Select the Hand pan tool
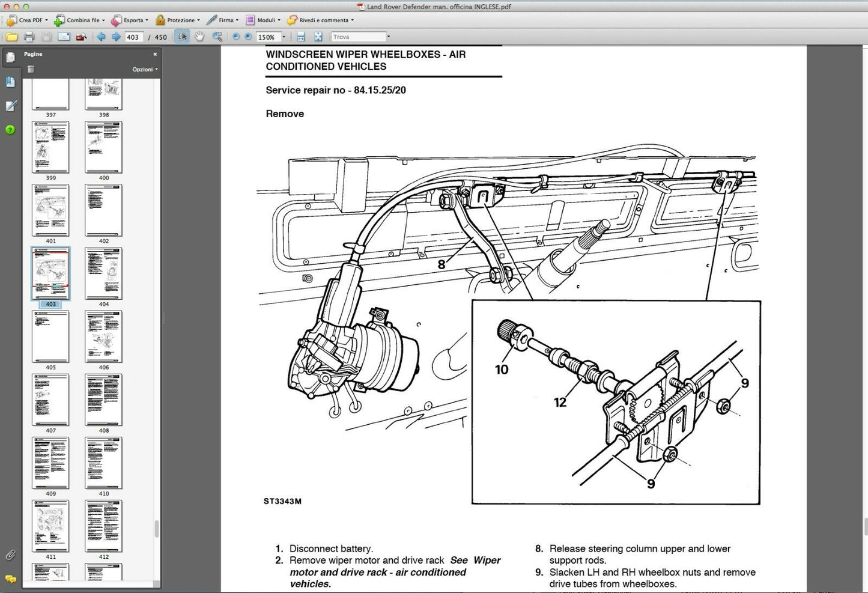 [199, 37]
